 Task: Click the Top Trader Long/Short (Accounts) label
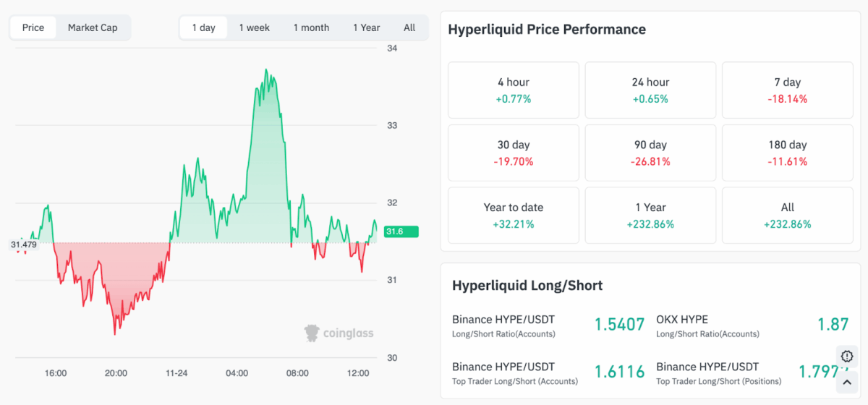(x=515, y=381)
